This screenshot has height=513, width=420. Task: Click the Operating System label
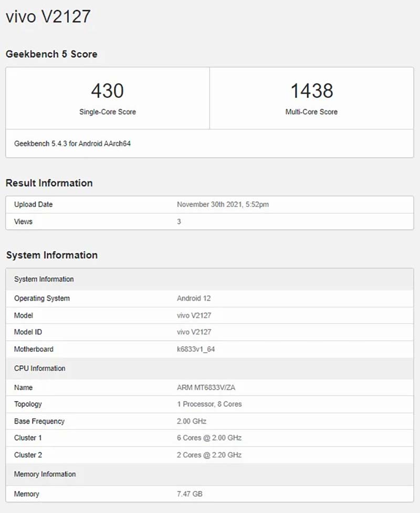(42, 299)
